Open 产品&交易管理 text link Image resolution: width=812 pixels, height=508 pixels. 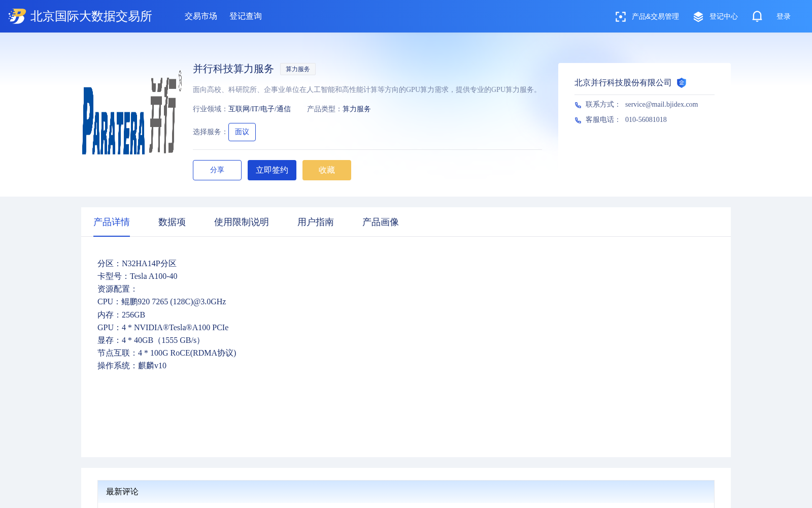(x=655, y=16)
